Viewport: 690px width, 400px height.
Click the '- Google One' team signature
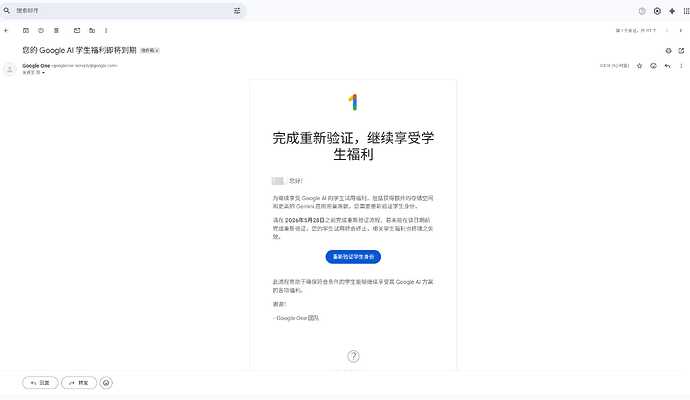(x=296, y=318)
